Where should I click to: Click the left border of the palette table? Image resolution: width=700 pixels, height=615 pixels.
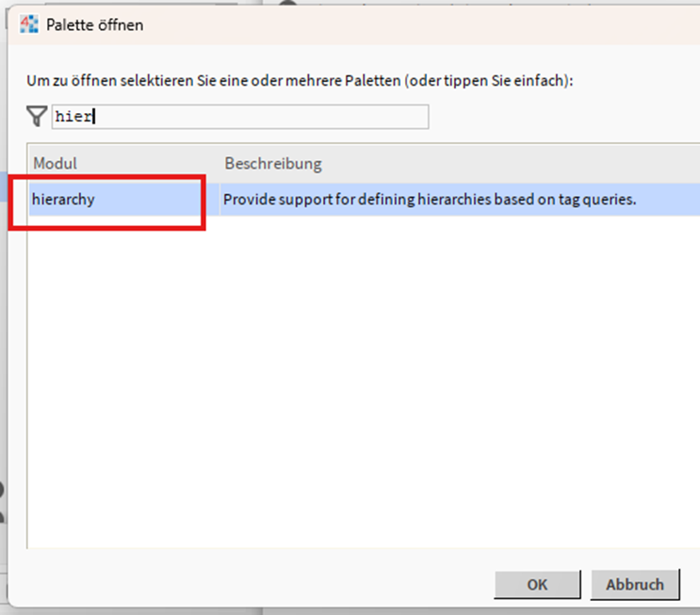[x=27, y=346]
